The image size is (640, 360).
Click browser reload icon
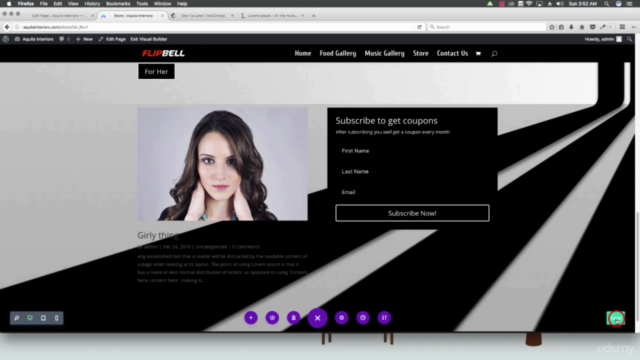coord(419,27)
